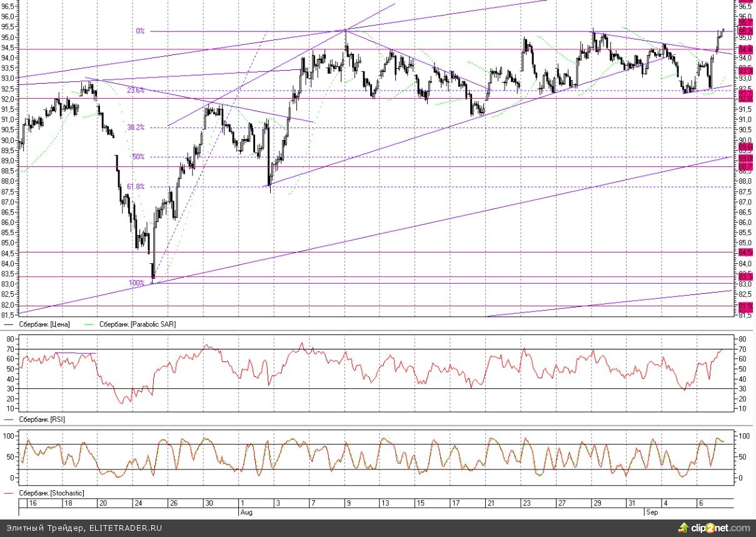
Task: Click the 0% Fibonacci label at the top
Action: pos(141,31)
